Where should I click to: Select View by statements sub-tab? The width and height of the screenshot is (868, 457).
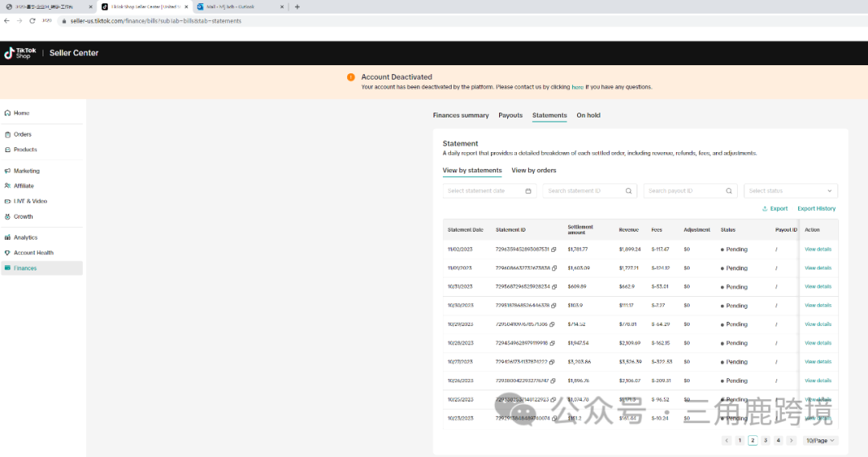point(473,171)
